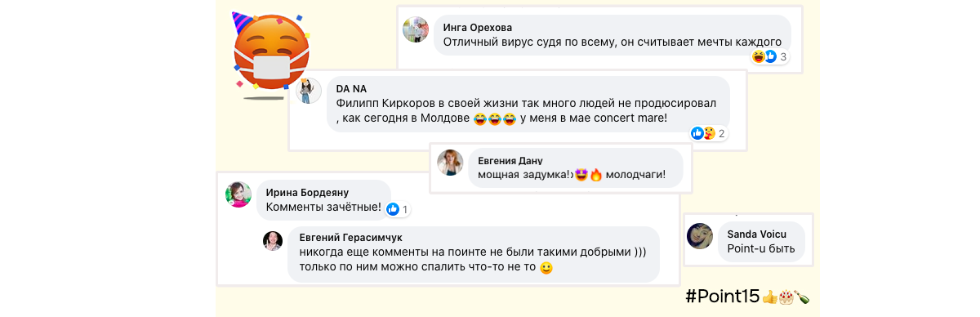
Task: Click the reactions badge showing 2
Action: coord(708,133)
